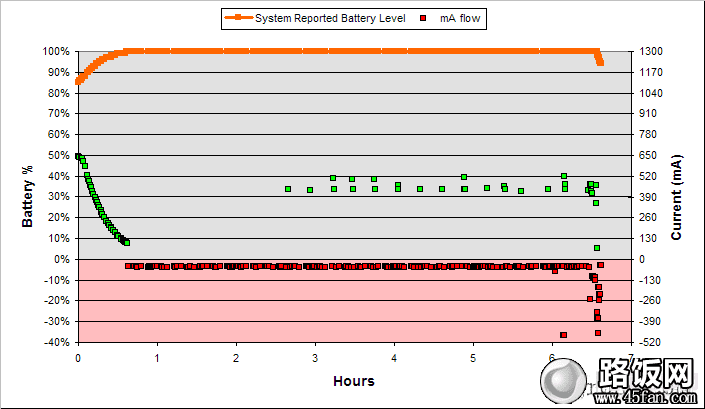Click the lone green point just above 0% near hour 6.5
Image resolution: width=705 pixels, height=409 pixels.
click(597, 248)
